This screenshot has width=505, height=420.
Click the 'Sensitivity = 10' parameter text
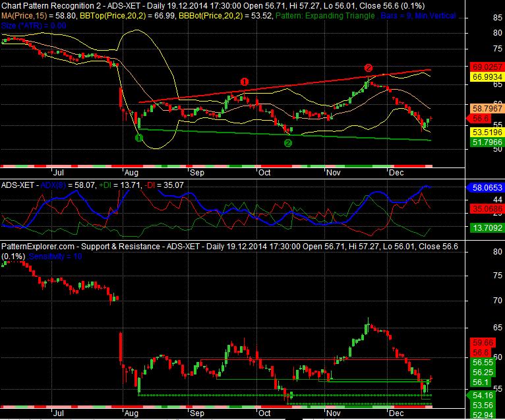coord(55,256)
